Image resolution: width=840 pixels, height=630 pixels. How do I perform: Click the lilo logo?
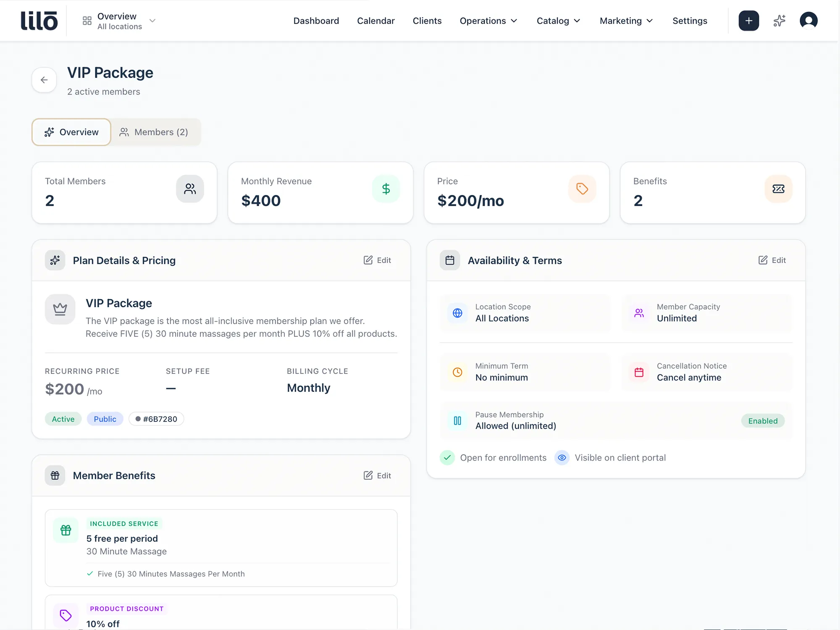point(39,21)
